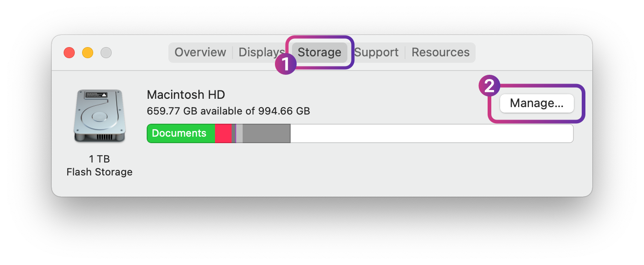Viewport: 644px width, 265px height.
Task: Switch to the Displays tab
Action: [260, 53]
